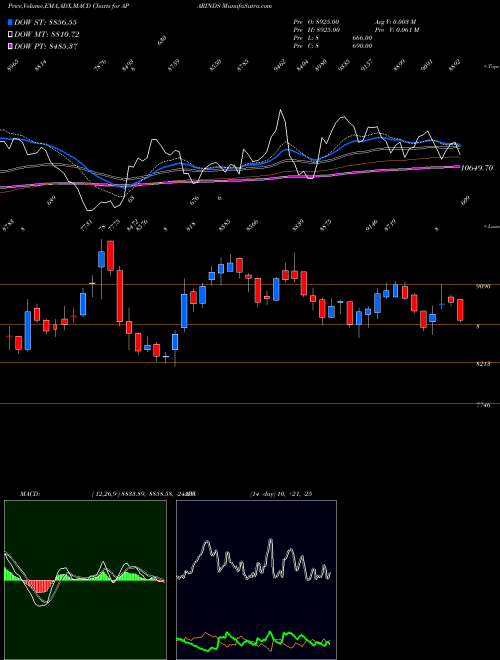Select the 'DOW PT' legend label
The height and width of the screenshot is (660, 500).
coord(45,46)
